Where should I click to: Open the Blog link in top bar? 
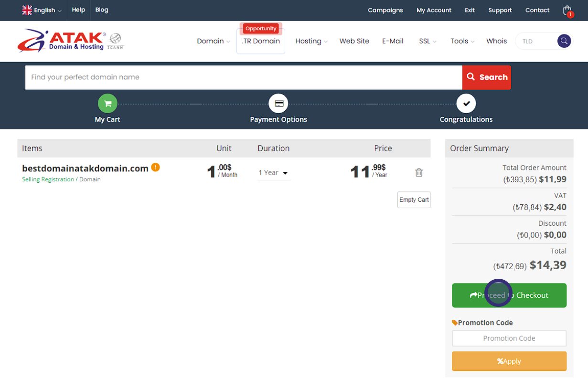pyautogui.click(x=102, y=10)
